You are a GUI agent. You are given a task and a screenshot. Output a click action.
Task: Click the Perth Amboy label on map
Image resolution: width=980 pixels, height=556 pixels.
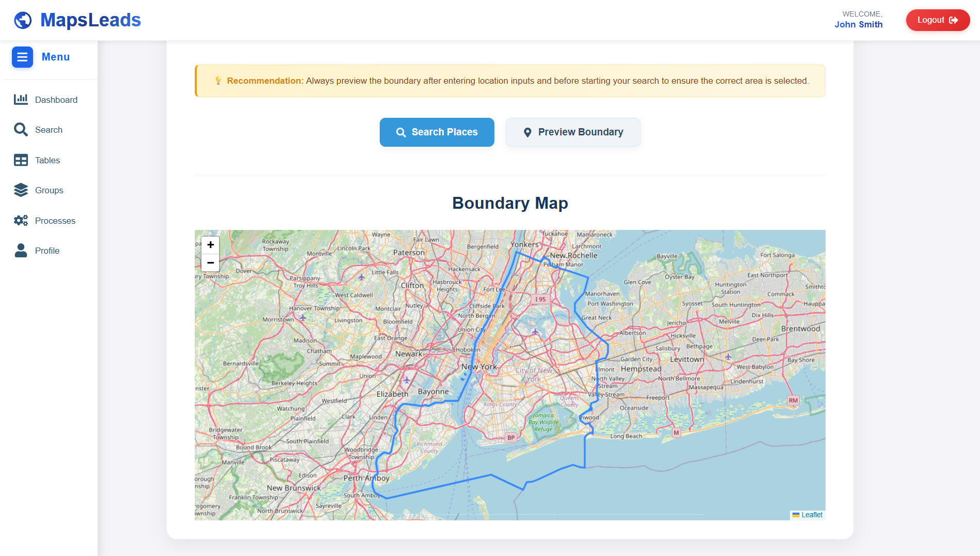[x=366, y=478]
